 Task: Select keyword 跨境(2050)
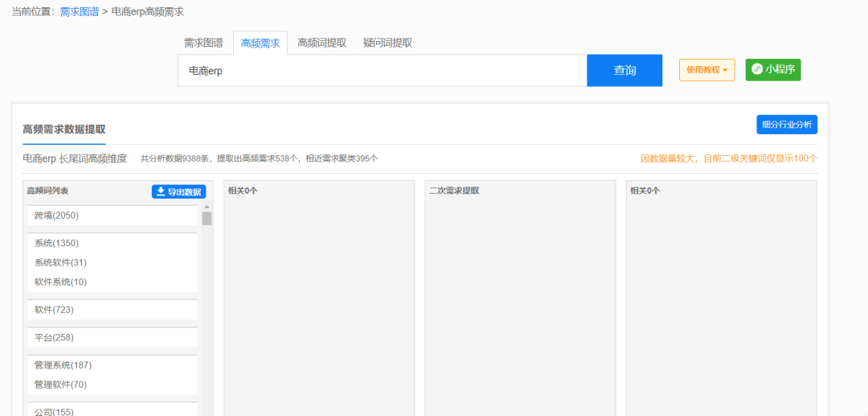(x=113, y=216)
